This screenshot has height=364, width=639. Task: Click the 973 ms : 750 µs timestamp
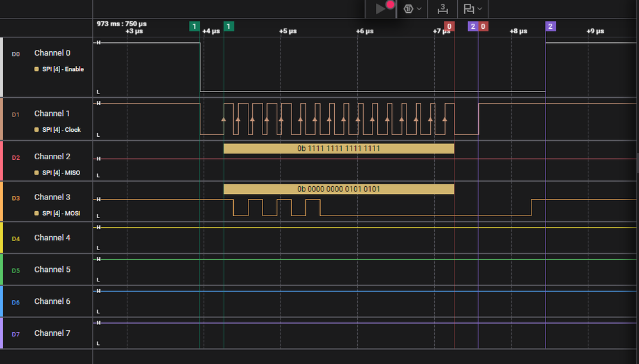[x=122, y=24]
